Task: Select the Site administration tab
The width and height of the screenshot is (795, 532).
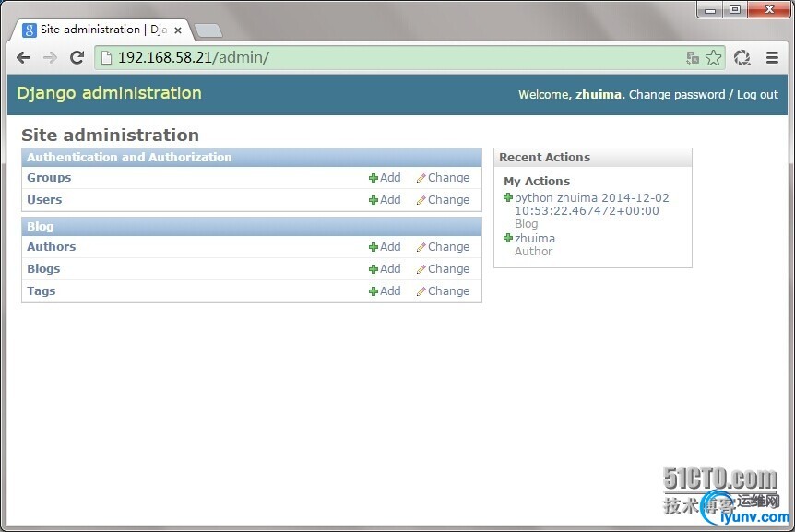Action: (x=101, y=30)
